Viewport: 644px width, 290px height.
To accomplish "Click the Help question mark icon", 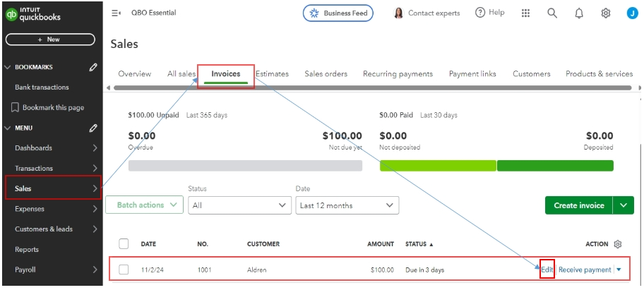I will point(480,13).
